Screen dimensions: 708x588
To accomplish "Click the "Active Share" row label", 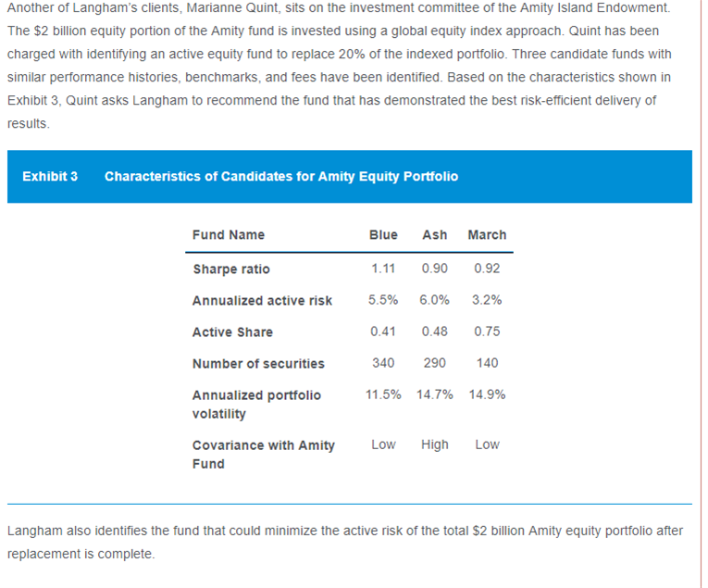I will point(232,332).
